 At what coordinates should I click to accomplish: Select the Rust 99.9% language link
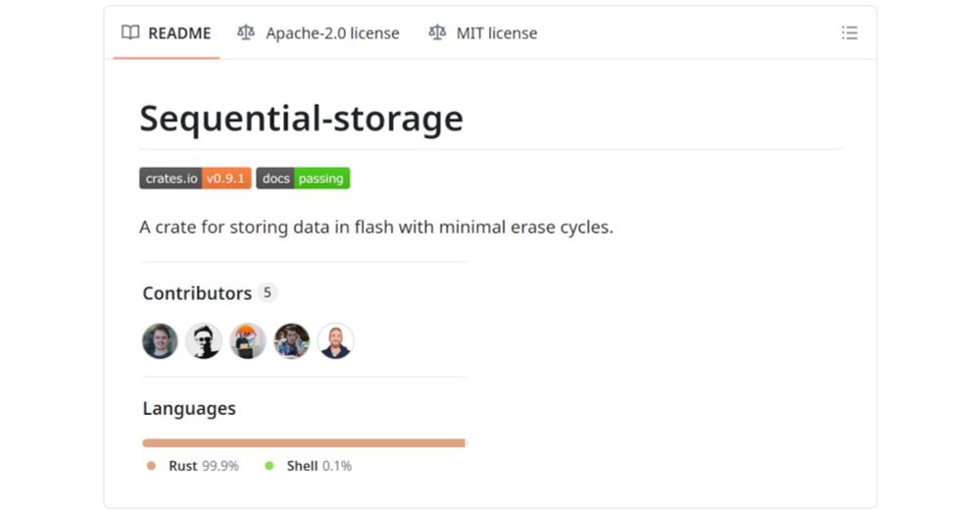(x=193, y=466)
